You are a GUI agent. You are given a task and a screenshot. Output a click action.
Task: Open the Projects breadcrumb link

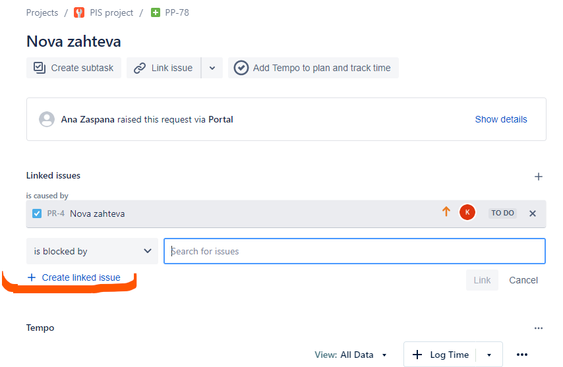click(42, 13)
